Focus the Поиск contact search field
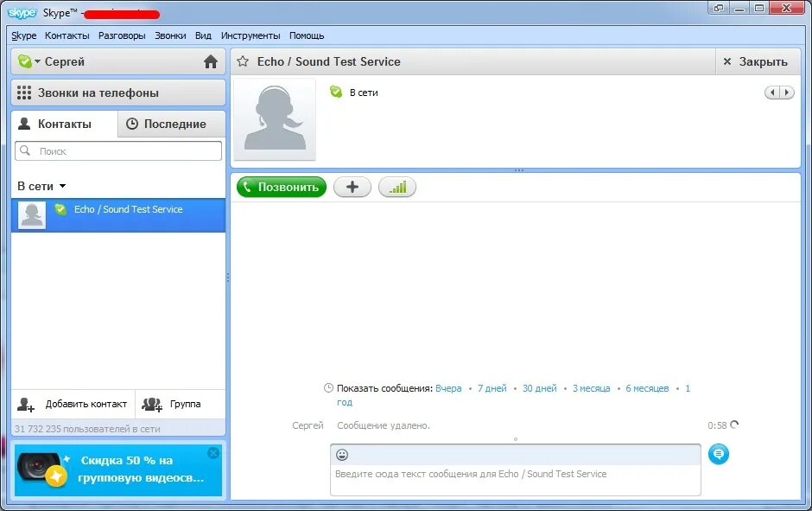The height and width of the screenshot is (511, 812). coord(118,150)
